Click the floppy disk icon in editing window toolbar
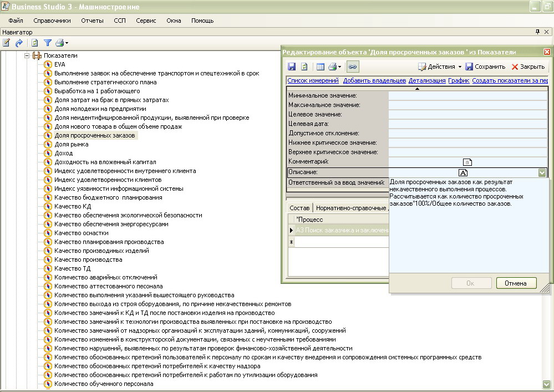Image resolution: width=554 pixels, height=392 pixels. 292,67
